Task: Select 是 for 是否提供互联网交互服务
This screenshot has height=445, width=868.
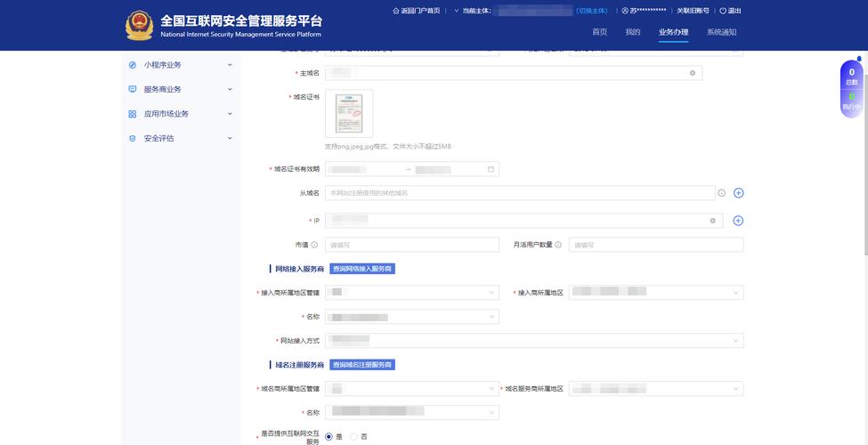Action: (329, 437)
